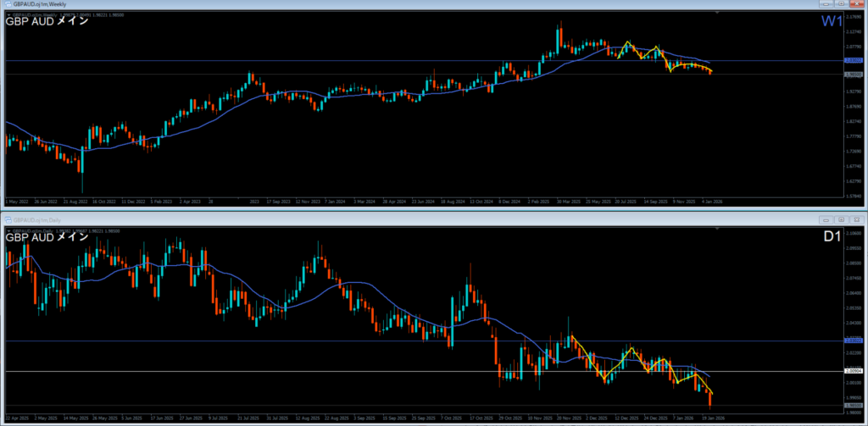Expand the Daily chart symbol info arrow
This screenshot has width=868, height=426.
(8, 230)
